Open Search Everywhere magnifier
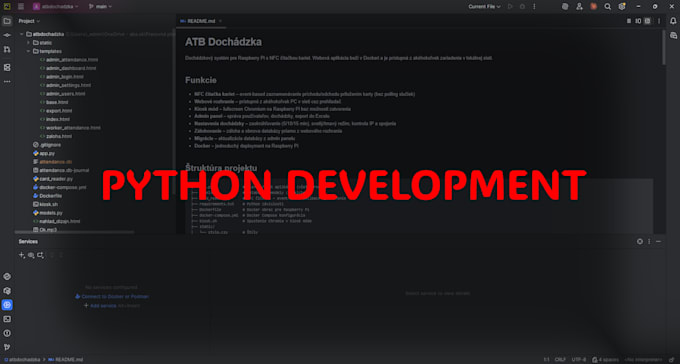Screen dimensions: 680x364 tap(608, 7)
